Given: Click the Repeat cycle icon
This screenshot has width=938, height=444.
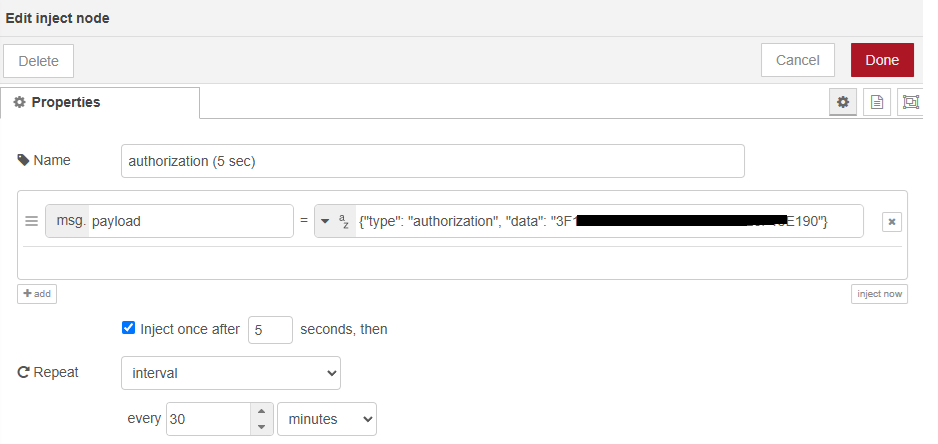Looking at the screenshot, I should tap(24, 373).
